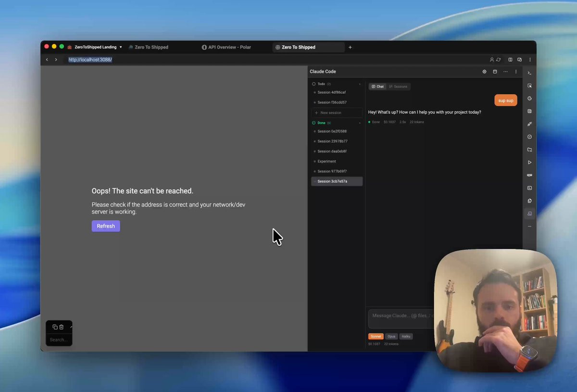Focus the Message Claude input box
Screen dimensions: 577x392
pyautogui.click(x=401, y=319)
